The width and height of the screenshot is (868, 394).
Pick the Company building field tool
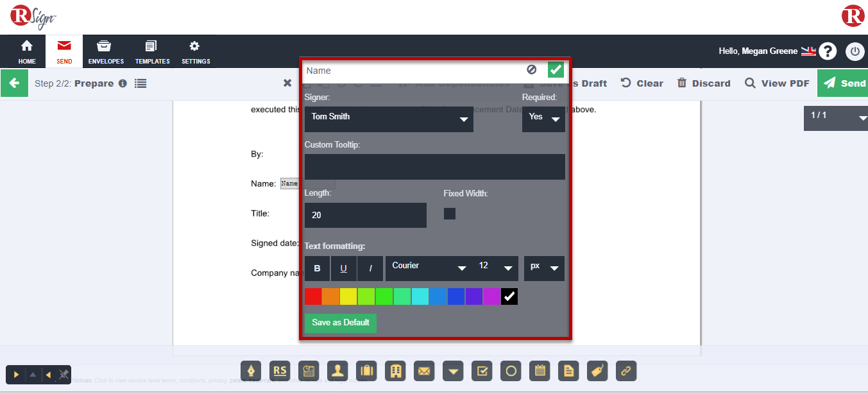click(395, 371)
